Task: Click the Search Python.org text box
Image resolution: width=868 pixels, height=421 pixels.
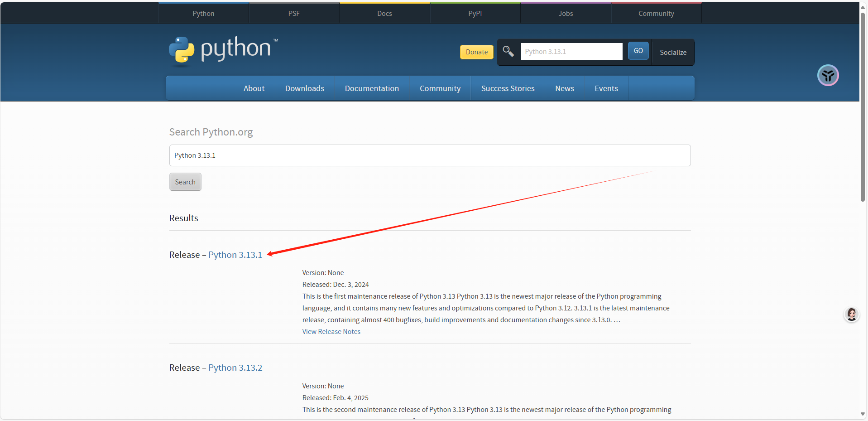Action: point(430,155)
